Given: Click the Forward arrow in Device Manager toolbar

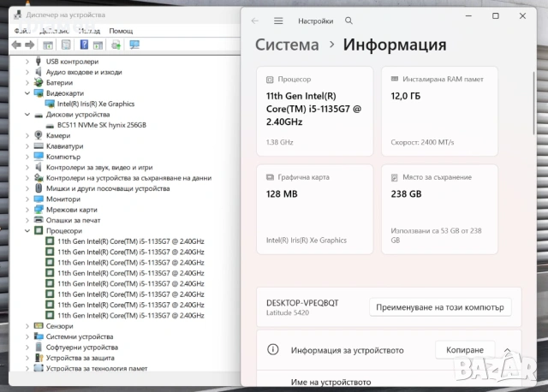Looking at the screenshot, I should click(x=30, y=45).
